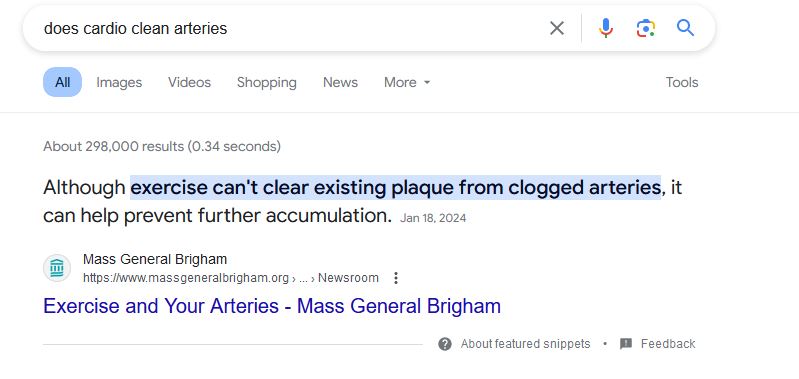Open Google Lens image search icon

[646, 28]
